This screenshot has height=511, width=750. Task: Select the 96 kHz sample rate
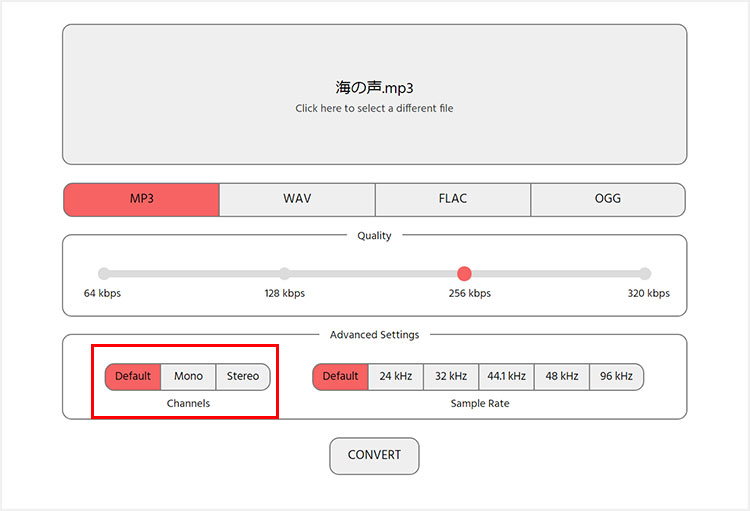(616, 377)
